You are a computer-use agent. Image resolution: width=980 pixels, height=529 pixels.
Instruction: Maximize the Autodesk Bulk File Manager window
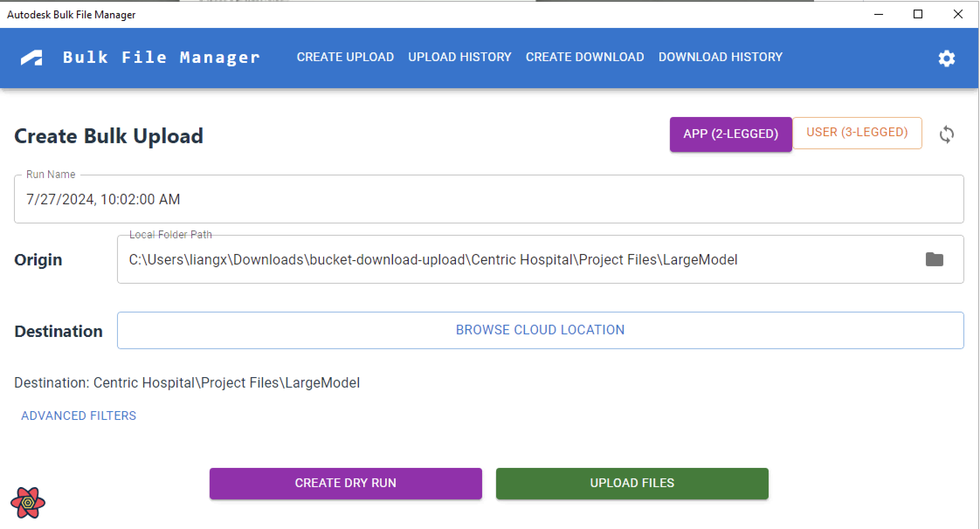tap(918, 14)
